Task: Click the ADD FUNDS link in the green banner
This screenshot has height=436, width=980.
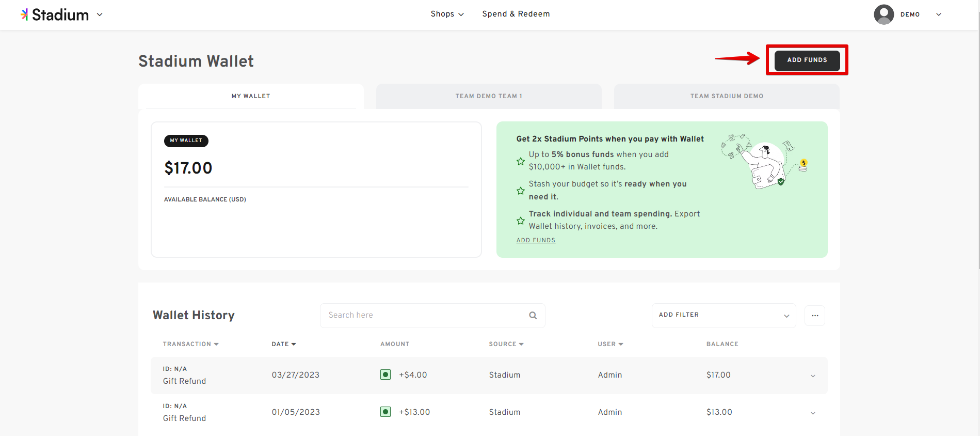Action: pos(536,240)
